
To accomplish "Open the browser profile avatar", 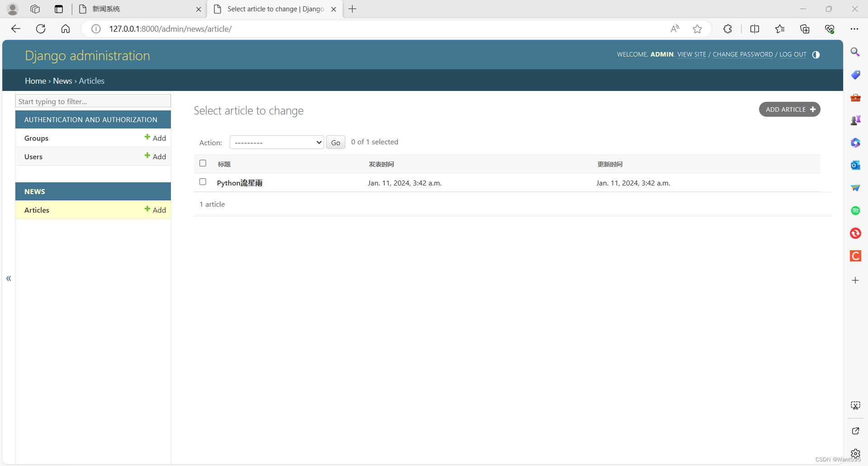I will (x=13, y=9).
